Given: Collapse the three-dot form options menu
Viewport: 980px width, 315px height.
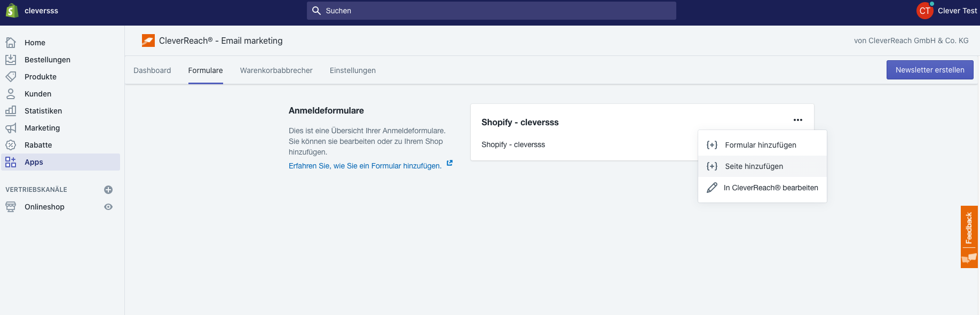Looking at the screenshot, I should point(797,120).
